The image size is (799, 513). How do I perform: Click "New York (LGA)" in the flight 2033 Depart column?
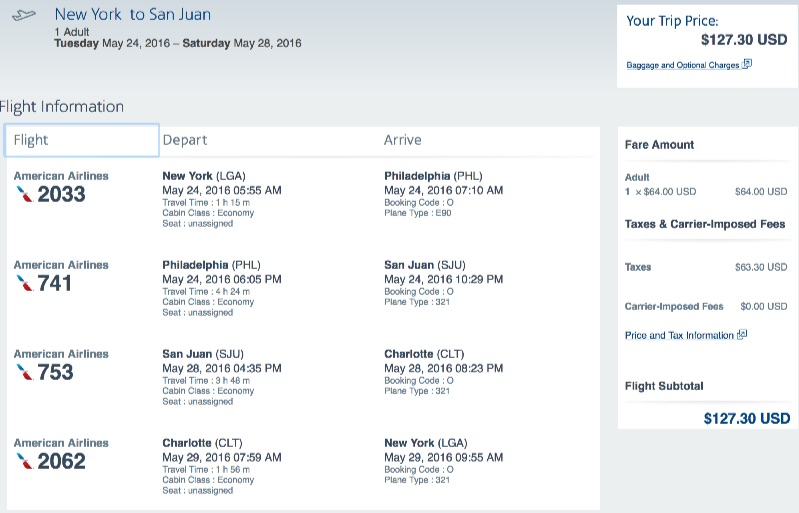(x=204, y=176)
